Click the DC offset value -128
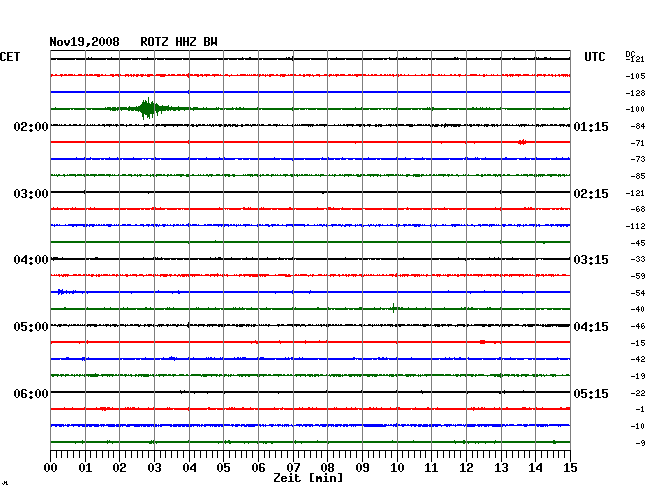 635,93
